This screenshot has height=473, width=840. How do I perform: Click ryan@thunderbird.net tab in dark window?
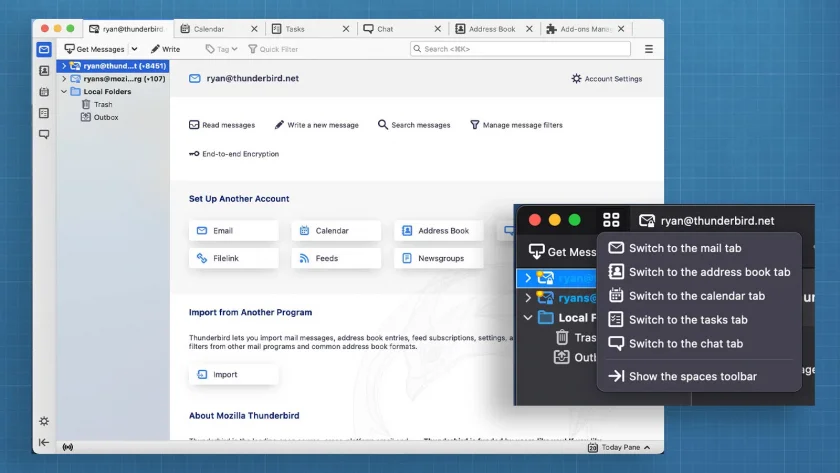tap(707, 221)
